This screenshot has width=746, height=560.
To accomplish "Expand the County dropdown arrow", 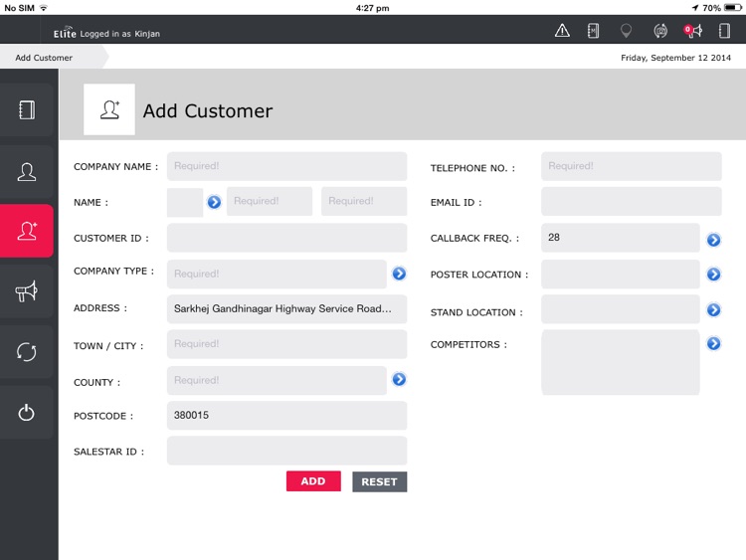I will 399,379.
